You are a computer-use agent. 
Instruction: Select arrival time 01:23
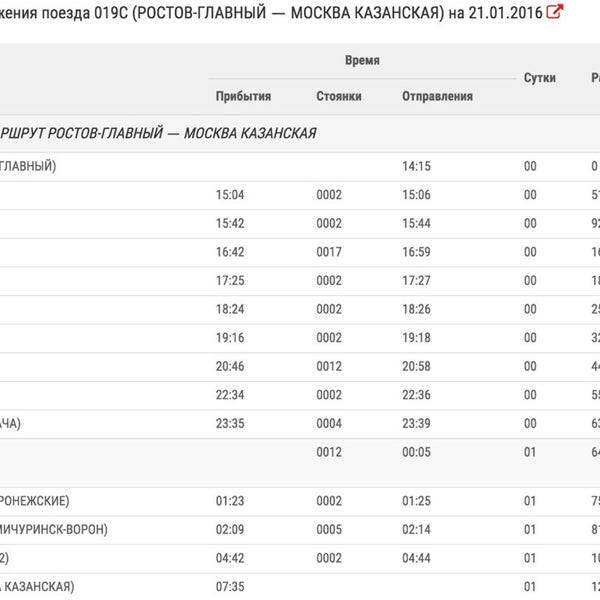pos(230,501)
